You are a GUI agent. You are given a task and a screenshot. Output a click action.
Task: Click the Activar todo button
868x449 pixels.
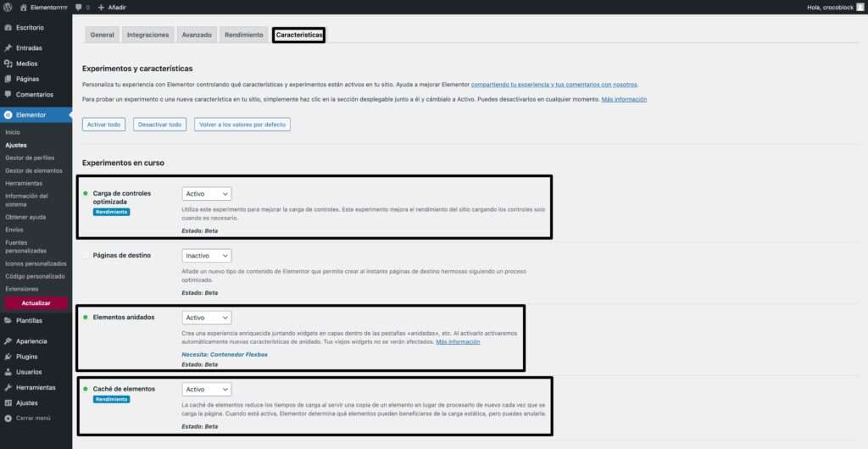[x=103, y=125]
